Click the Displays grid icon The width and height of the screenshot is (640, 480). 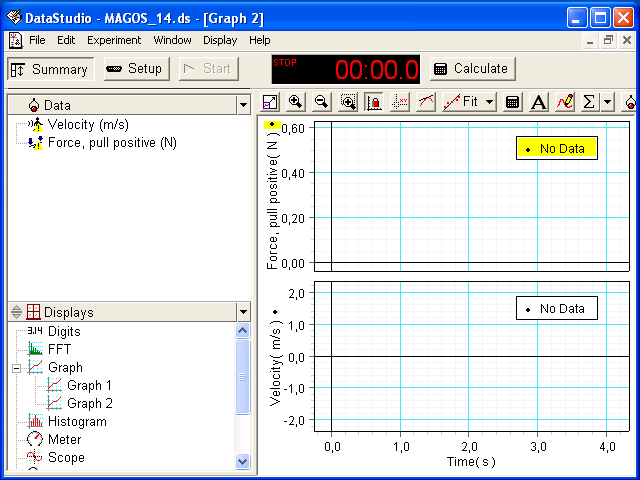pos(33,312)
